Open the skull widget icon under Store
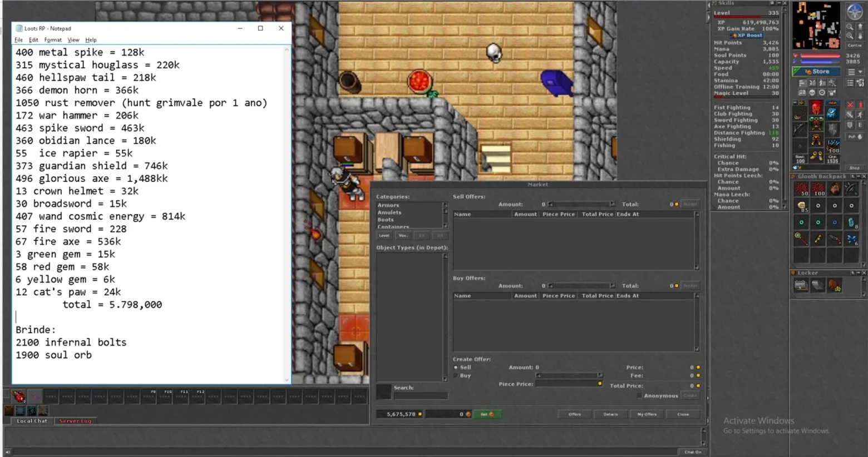868x457 pixels. tap(812, 93)
